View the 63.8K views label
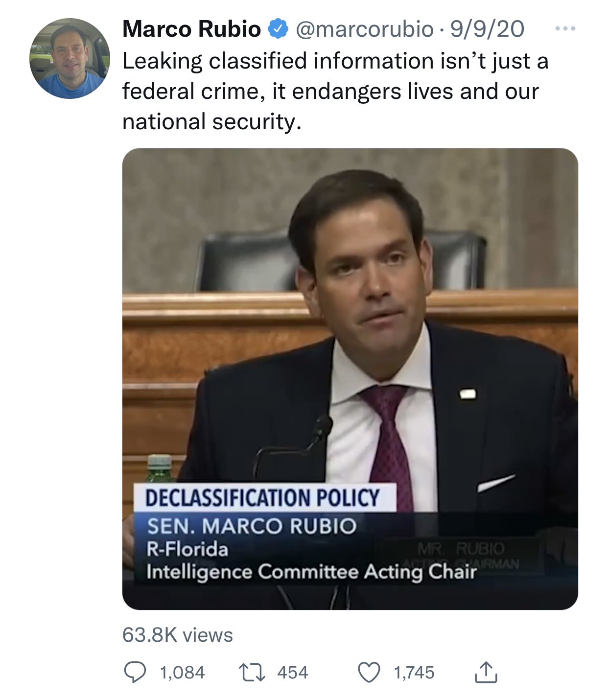The width and height of the screenshot is (608, 700). pos(178,635)
